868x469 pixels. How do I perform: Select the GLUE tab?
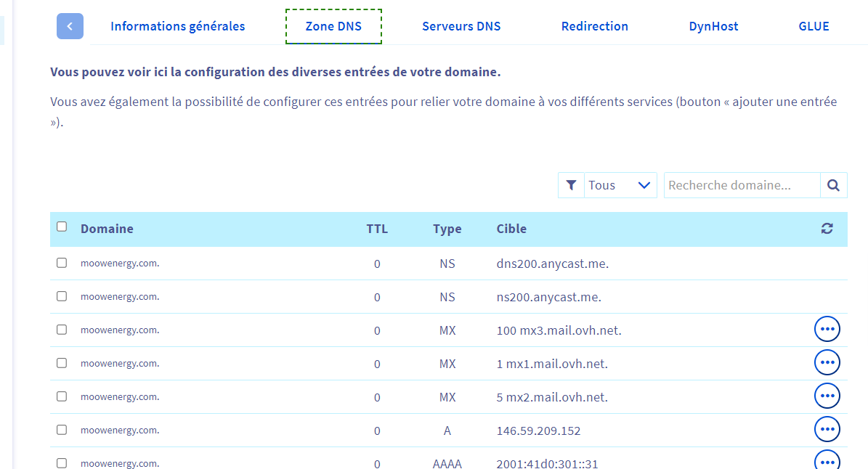click(813, 26)
